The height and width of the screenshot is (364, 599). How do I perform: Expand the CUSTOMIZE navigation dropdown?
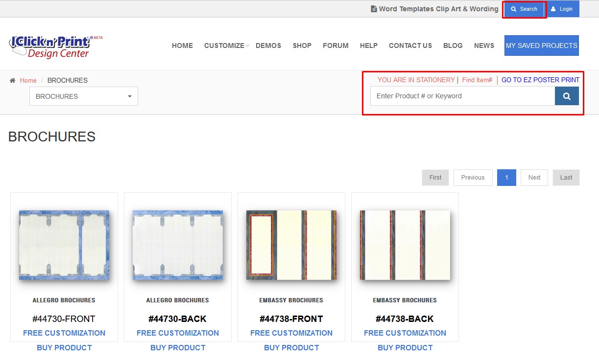click(x=224, y=45)
